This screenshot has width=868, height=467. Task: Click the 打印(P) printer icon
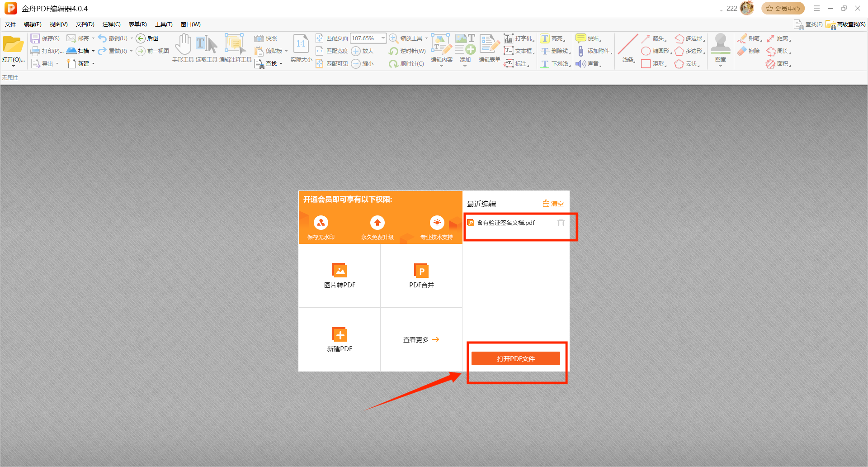35,51
